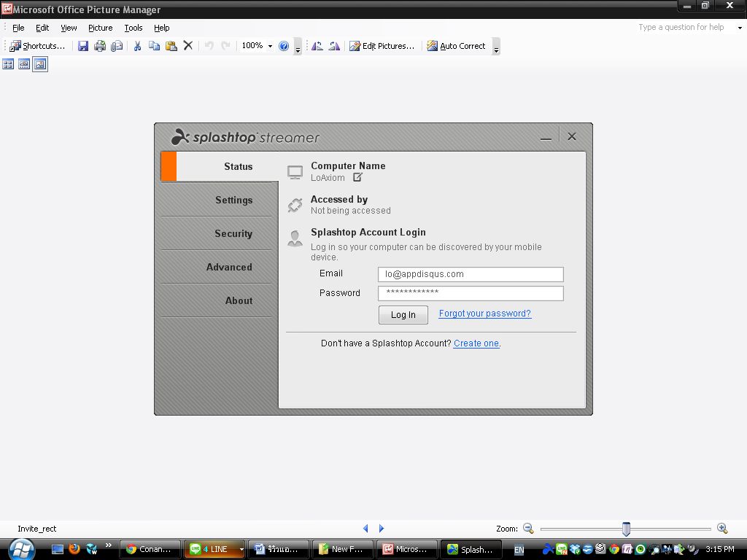This screenshot has width=747, height=560.
Task: Click the E-mail picture attachment icon
Action: click(117, 46)
